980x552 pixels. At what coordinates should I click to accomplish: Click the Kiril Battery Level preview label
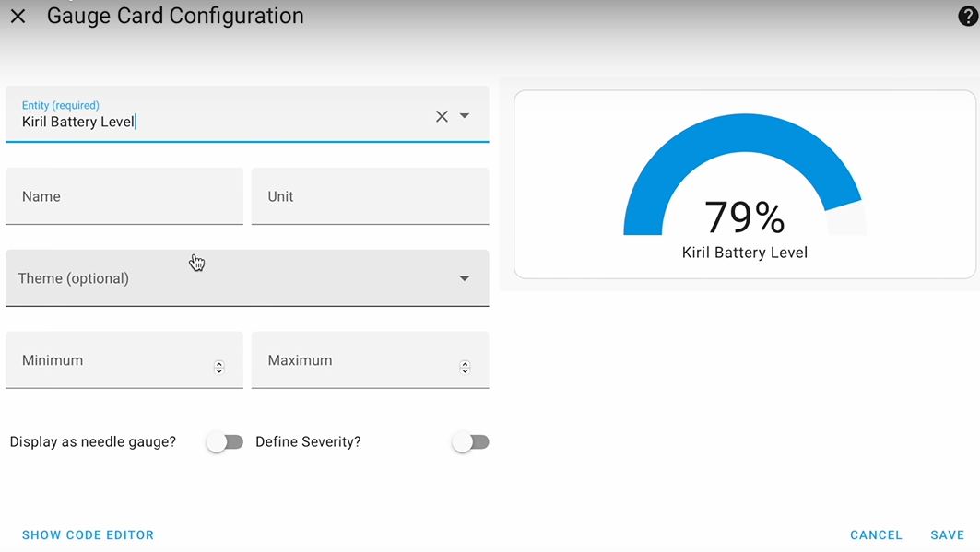coord(745,253)
